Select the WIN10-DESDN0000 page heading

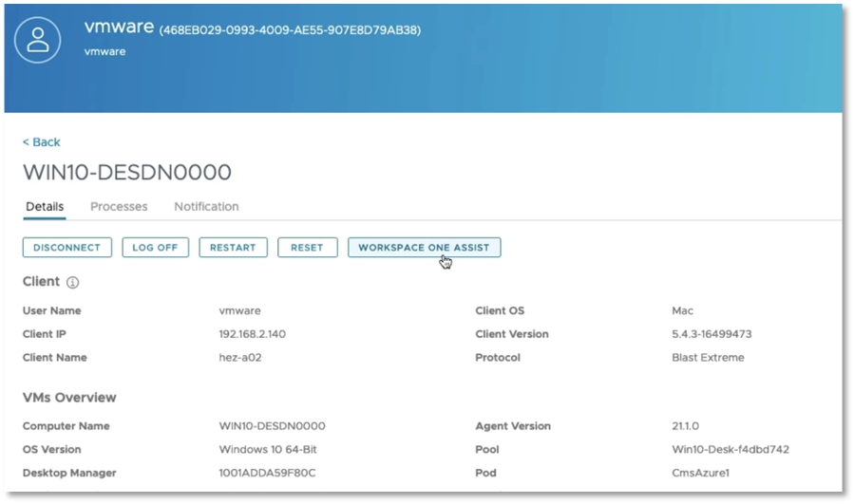(127, 173)
